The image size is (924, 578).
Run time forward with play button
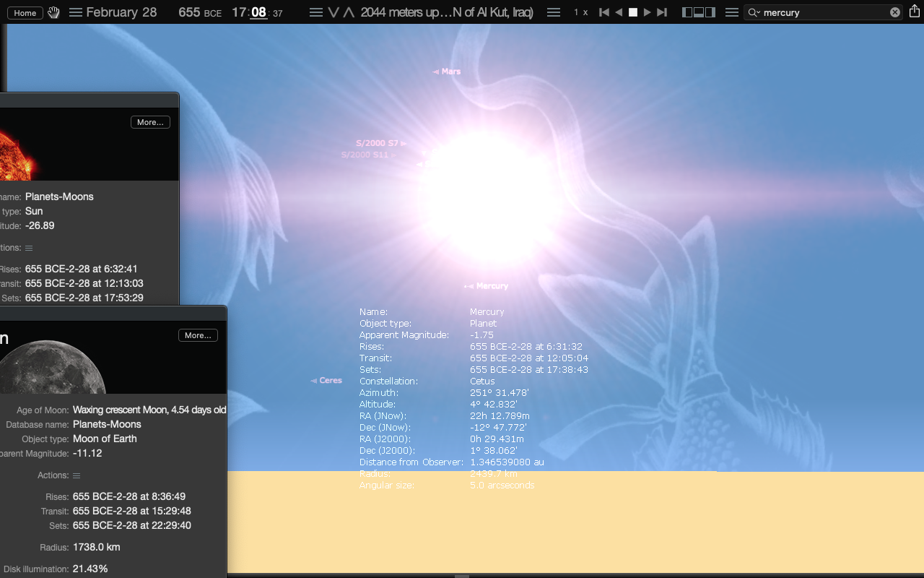[647, 12]
